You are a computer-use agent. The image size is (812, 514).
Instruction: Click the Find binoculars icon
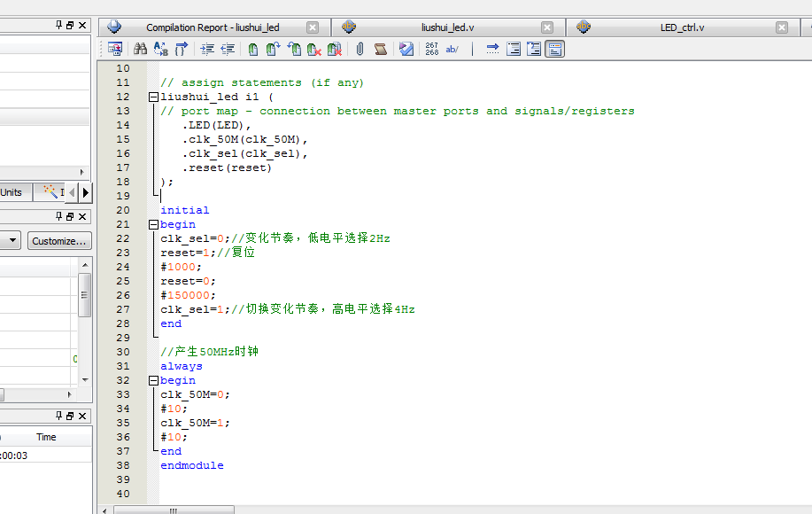pyautogui.click(x=140, y=50)
